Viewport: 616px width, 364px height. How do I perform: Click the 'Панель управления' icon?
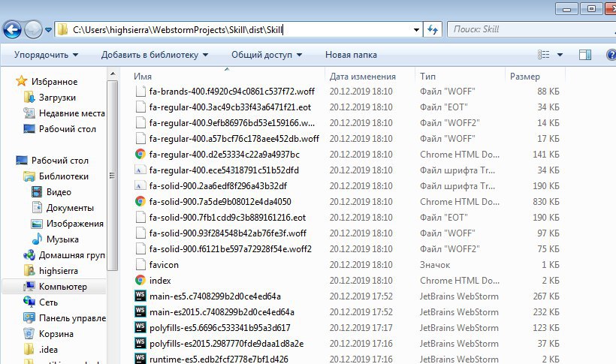pyautogui.click(x=29, y=317)
